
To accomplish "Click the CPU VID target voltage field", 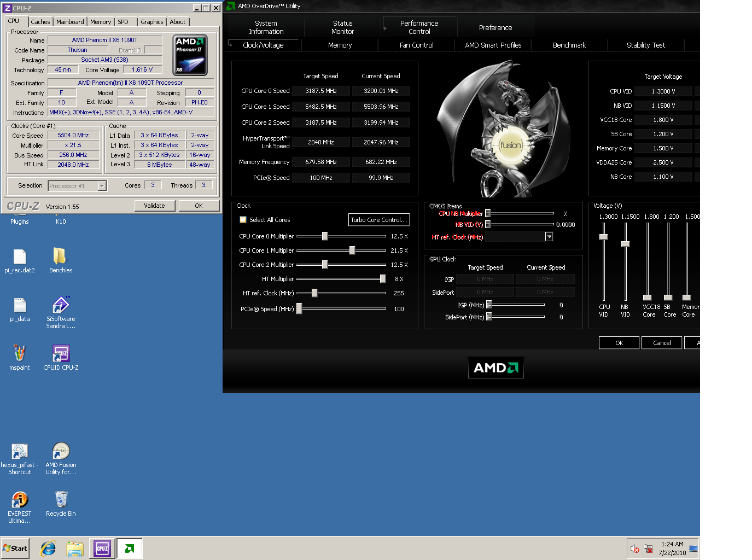I will [663, 91].
